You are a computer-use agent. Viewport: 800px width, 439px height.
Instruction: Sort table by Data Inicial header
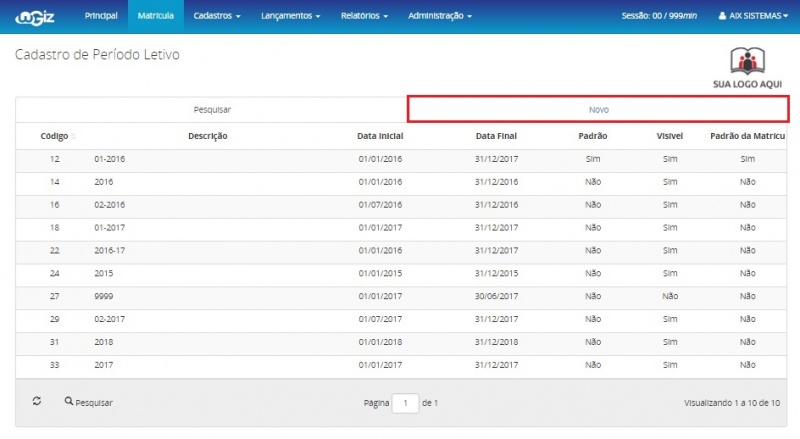(379, 136)
